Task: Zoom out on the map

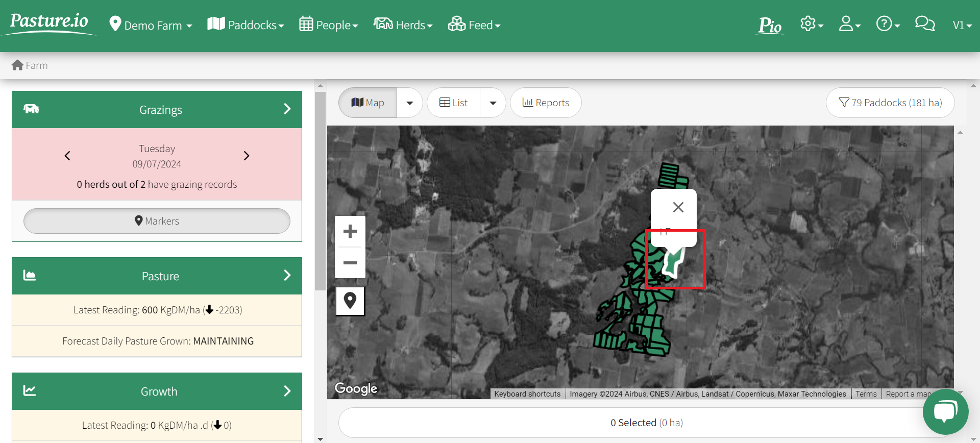Action: 350,263
